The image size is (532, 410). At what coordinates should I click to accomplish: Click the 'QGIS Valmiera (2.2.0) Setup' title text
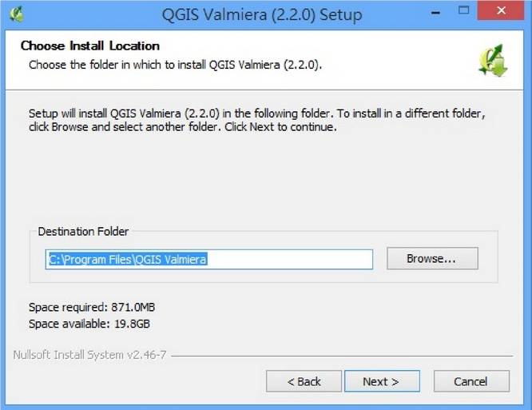[x=262, y=14]
